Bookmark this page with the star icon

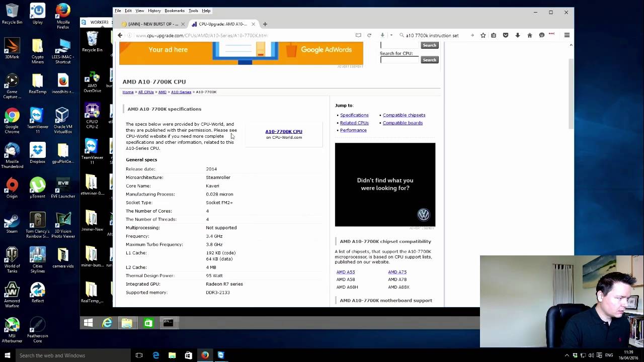[x=483, y=35]
